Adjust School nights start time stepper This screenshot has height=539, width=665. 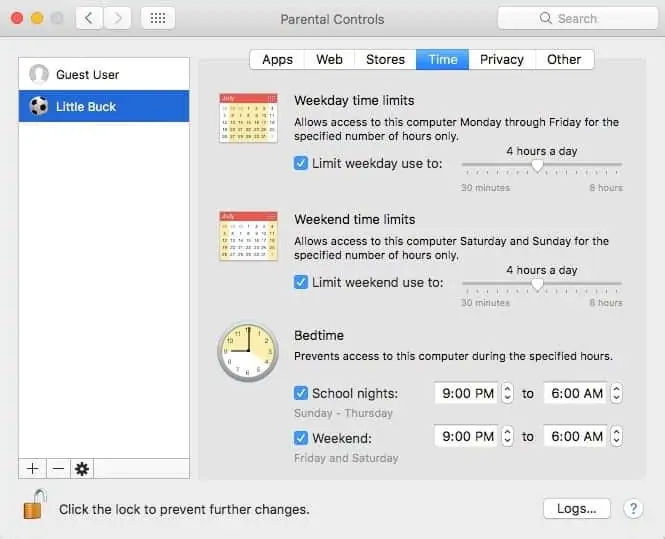click(507, 393)
